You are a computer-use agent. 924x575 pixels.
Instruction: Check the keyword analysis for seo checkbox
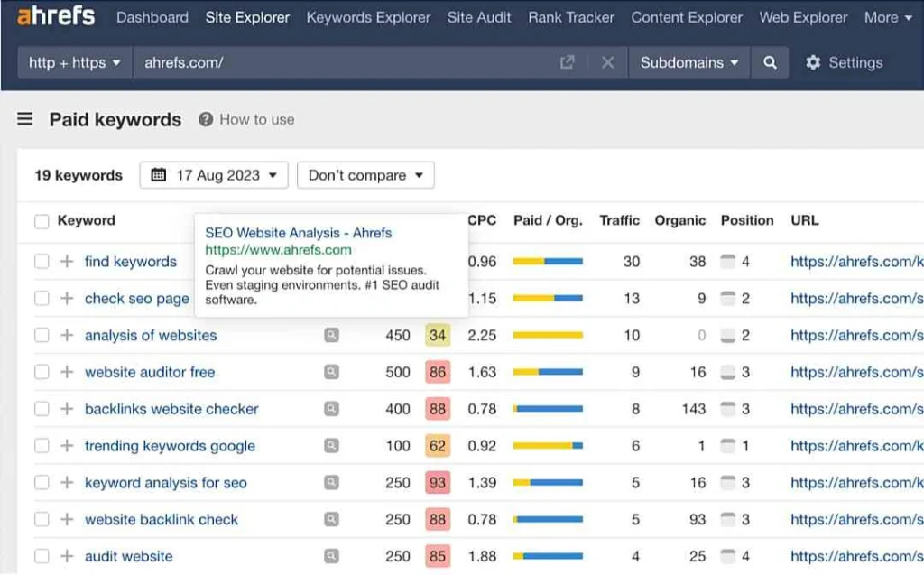pyautogui.click(x=42, y=482)
